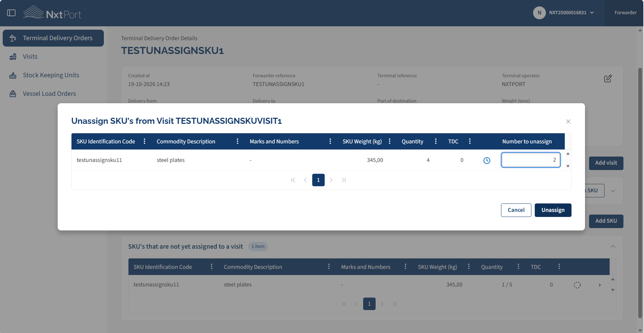Open Terminal Delivery Orders menu

(x=53, y=38)
